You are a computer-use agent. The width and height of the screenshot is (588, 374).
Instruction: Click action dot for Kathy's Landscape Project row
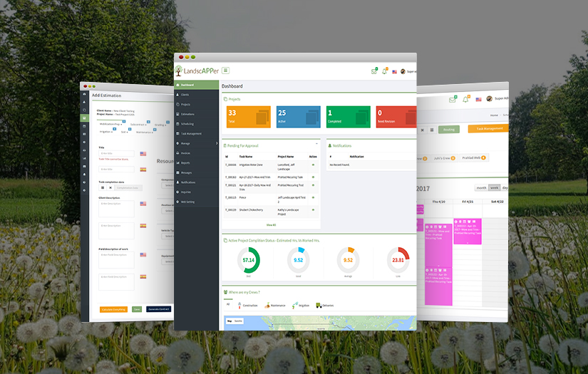pyautogui.click(x=313, y=210)
